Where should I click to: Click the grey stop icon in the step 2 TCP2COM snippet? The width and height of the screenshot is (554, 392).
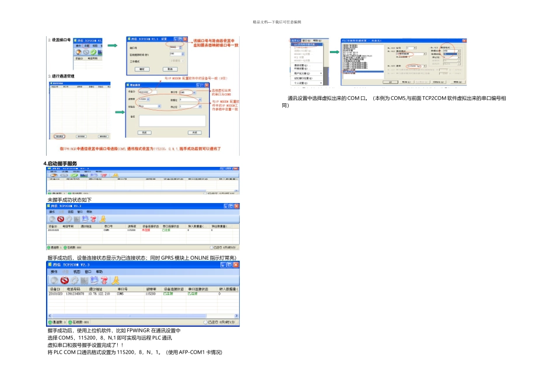[86, 52]
